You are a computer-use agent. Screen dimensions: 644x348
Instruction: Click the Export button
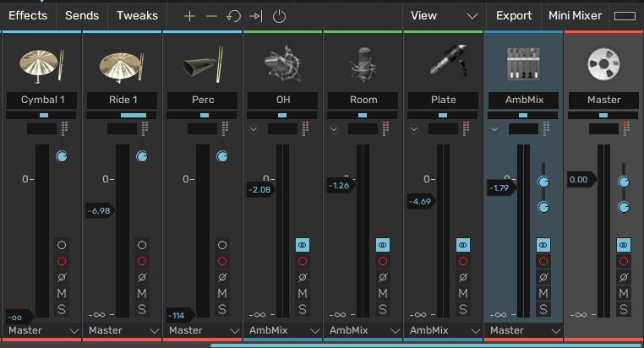pyautogui.click(x=514, y=15)
